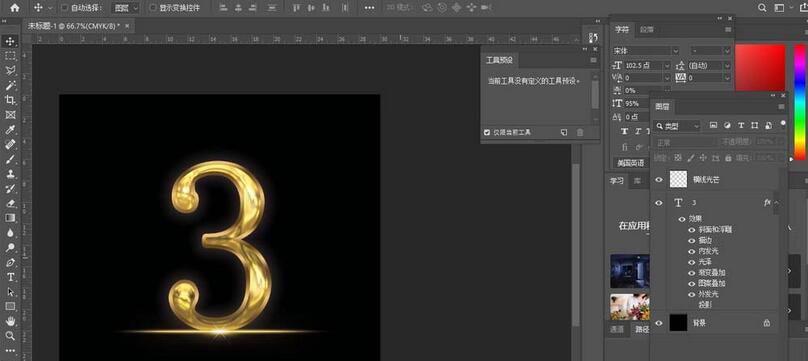Switch to the 学习 panel tab
The image size is (808, 361).
[x=617, y=180]
